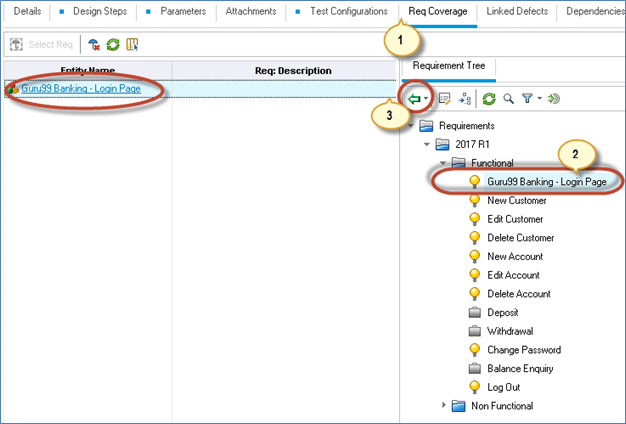Screen dimensions: 626x424
Task: Click the show hierarchy tree icon
Action: [x=464, y=99]
